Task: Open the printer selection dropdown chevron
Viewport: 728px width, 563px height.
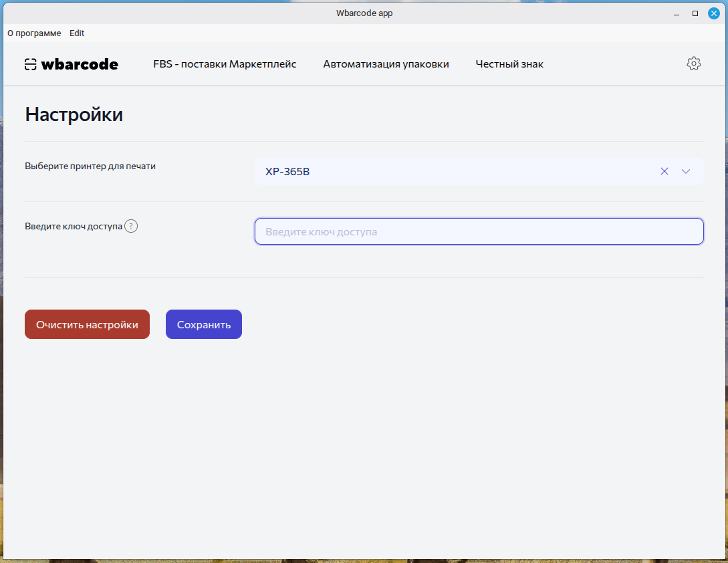Action: point(686,172)
